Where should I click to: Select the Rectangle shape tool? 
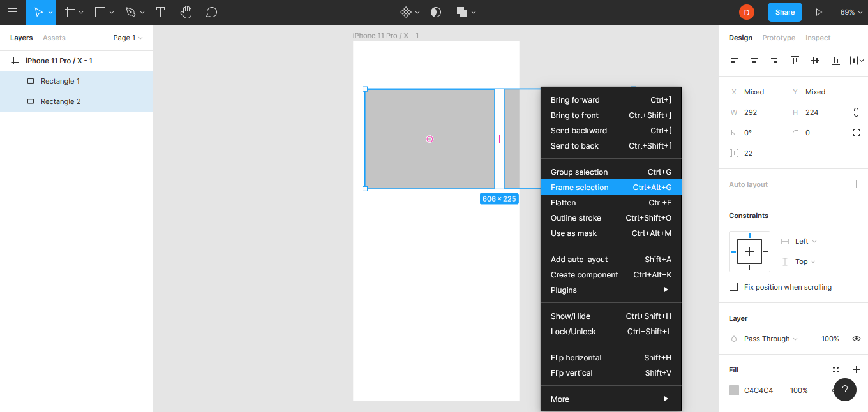pyautogui.click(x=100, y=12)
